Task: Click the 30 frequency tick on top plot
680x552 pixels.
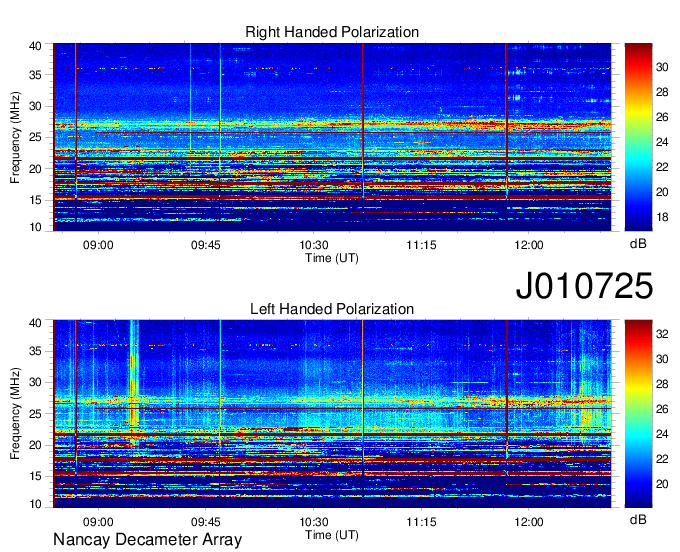Action: click(x=35, y=106)
